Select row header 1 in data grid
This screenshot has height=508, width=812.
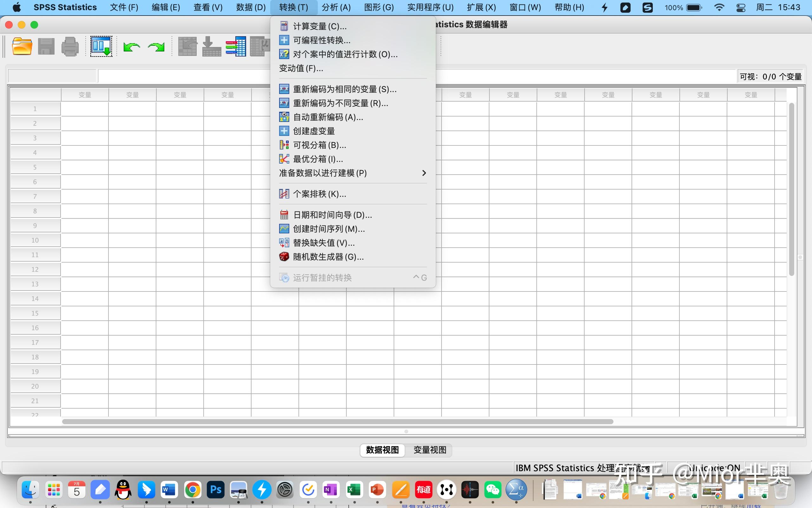pyautogui.click(x=35, y=109)
